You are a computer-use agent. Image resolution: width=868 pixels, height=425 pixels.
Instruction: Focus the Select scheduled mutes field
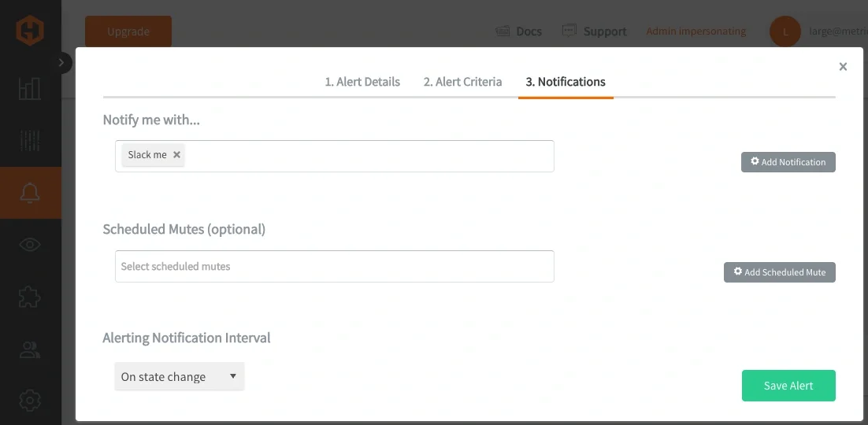334,267
